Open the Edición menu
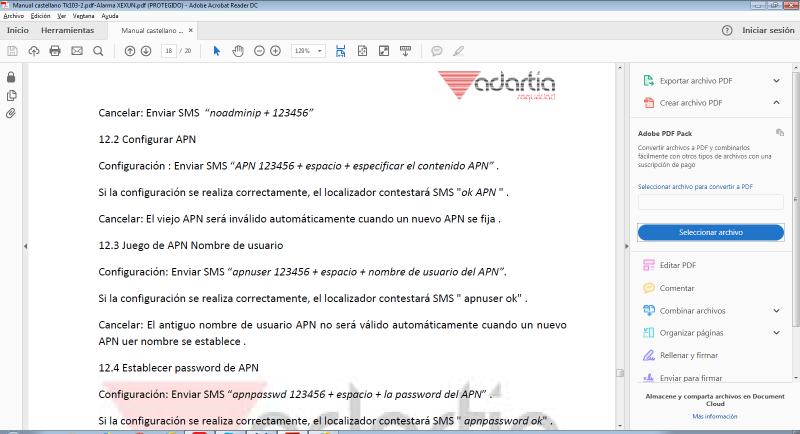800x434 pixels. pos(41,16)
